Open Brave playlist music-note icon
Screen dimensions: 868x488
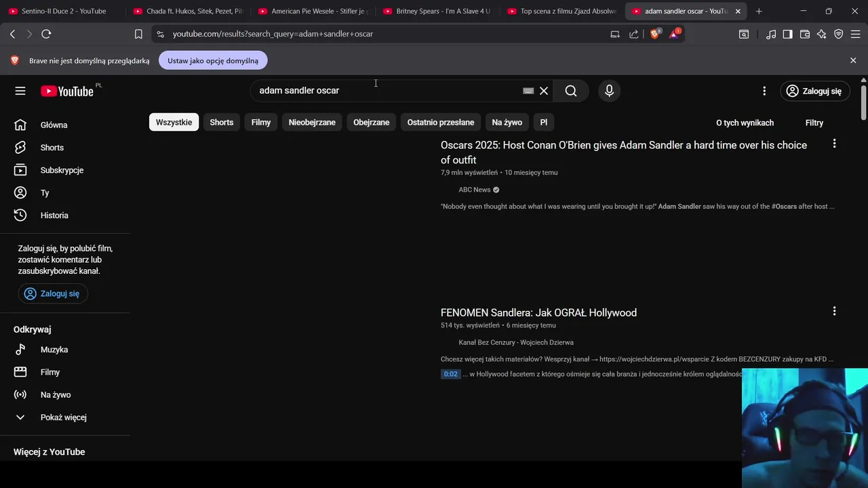click(x=771, y=34)
